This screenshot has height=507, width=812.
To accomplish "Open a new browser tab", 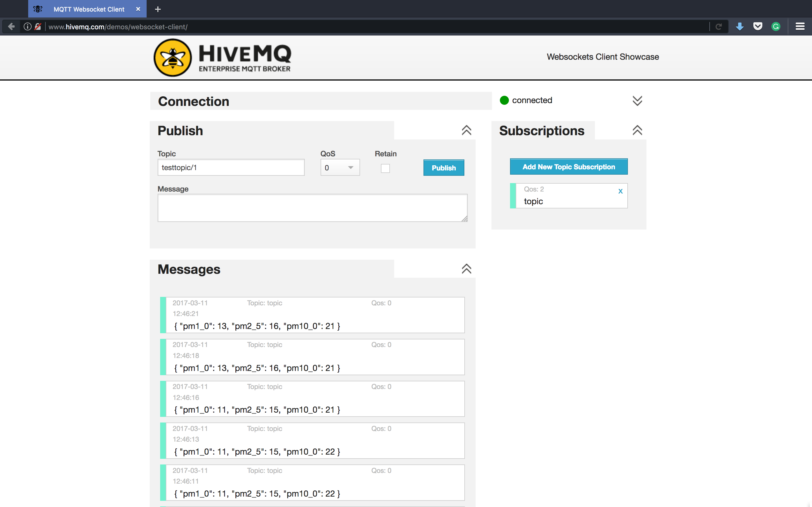I will 158,9.
